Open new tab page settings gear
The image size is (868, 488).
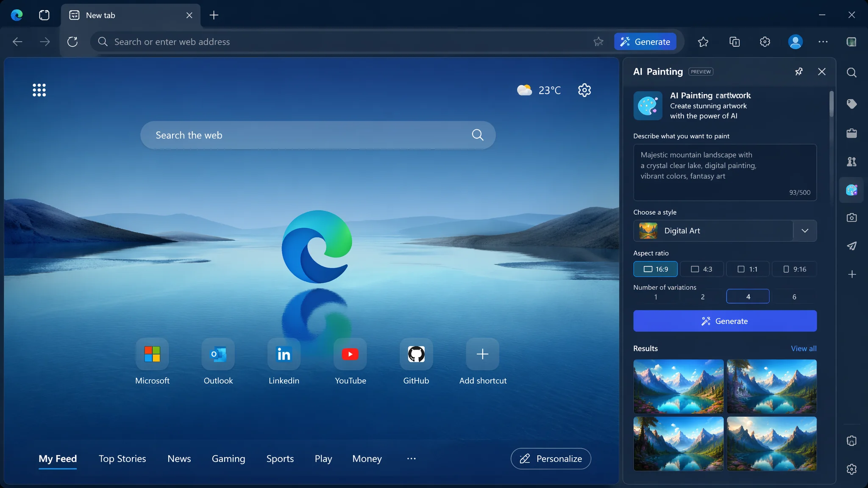click(x=584, y=90)
